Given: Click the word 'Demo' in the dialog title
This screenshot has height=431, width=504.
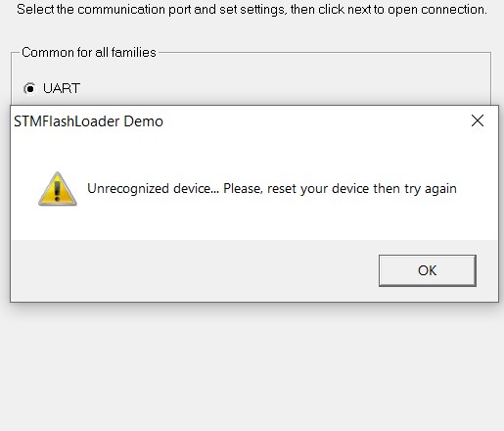Looking at the screenshot, I should pos(143,121).
